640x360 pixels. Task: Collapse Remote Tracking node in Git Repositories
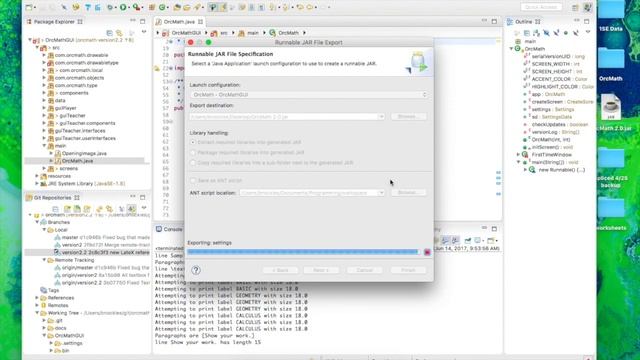coord(44,260)
